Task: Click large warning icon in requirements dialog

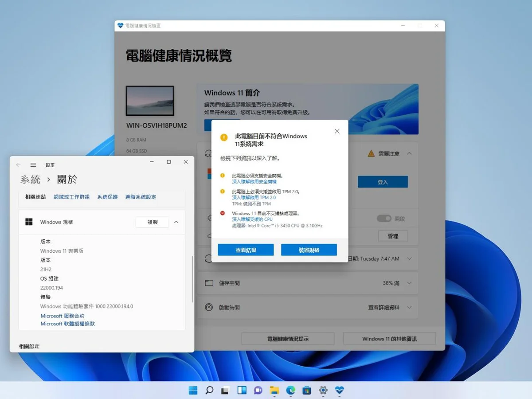Action: point(224,137)
